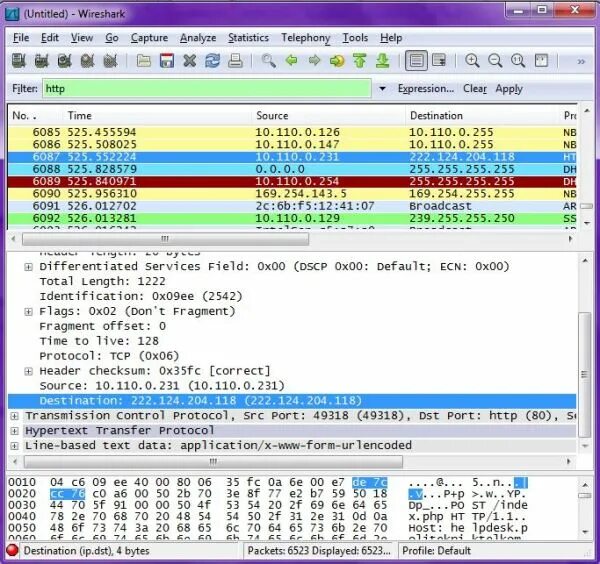Print packets printer icon
Image resolution: width=600 pixels, height=564 pixels.
[235, 61]
